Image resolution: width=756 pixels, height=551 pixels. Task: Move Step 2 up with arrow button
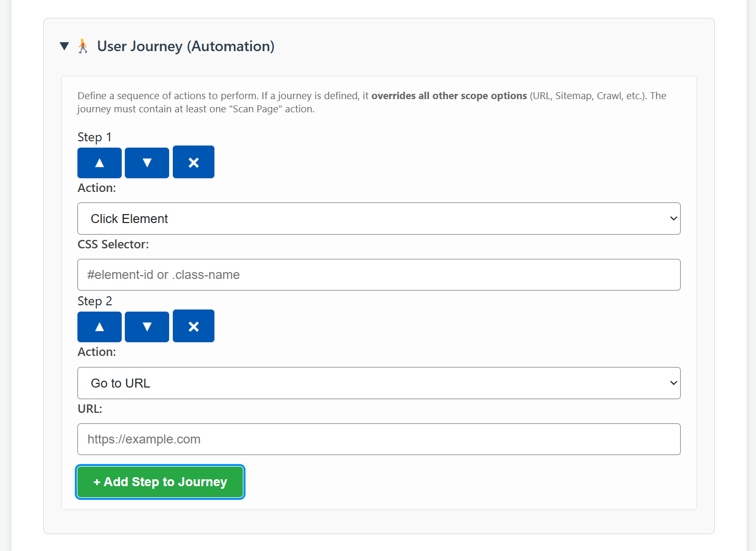point(100,327)
